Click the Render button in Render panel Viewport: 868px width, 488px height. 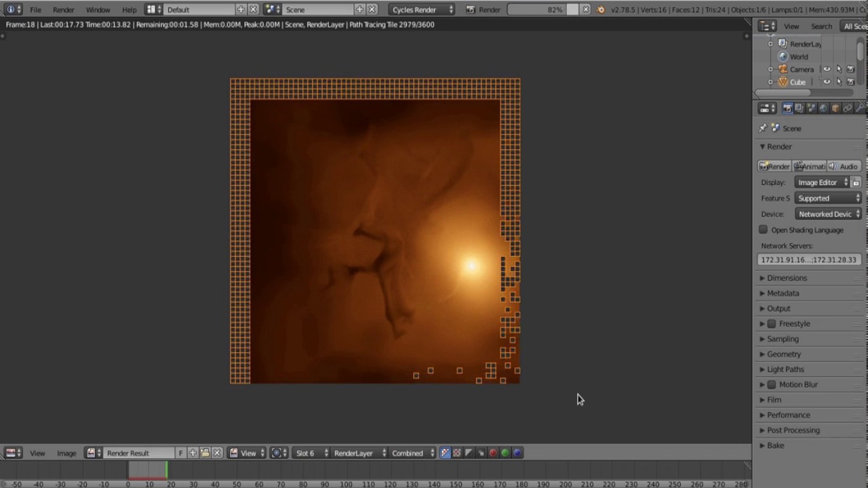pyautogui.click(x=774, y=166)
